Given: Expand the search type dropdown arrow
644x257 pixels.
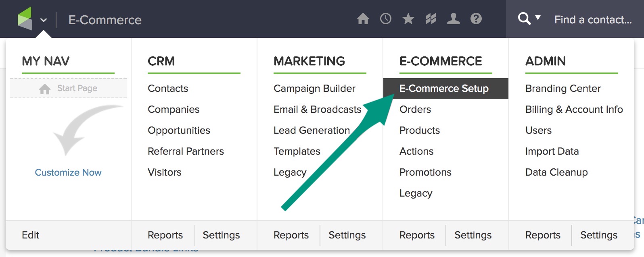Looking at the screenshot, I should click(x=537, y=18).
